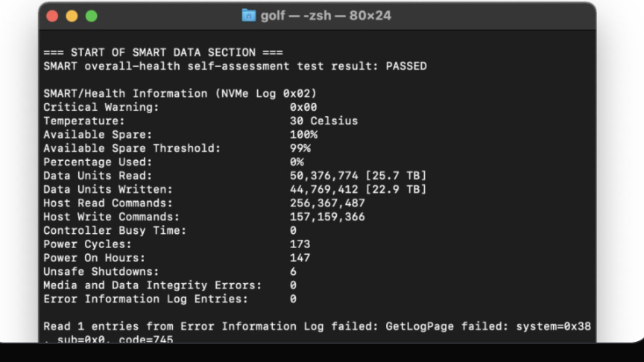Click the Available Spare value 100%

pyautogui.click(x=303, y=135)
